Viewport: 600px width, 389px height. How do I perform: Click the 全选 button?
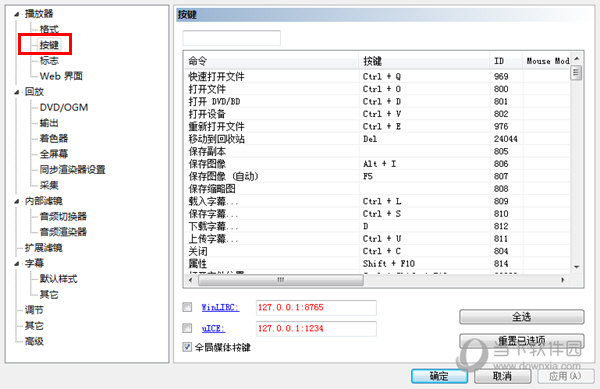point(522,317)
